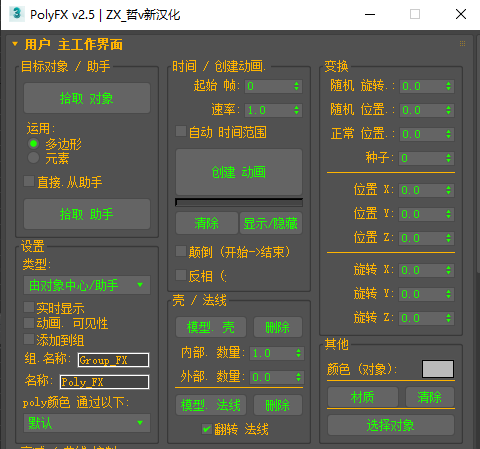Click the Poly_FX name input field
This screenshot has width=480, height=449.
[104, 382]
